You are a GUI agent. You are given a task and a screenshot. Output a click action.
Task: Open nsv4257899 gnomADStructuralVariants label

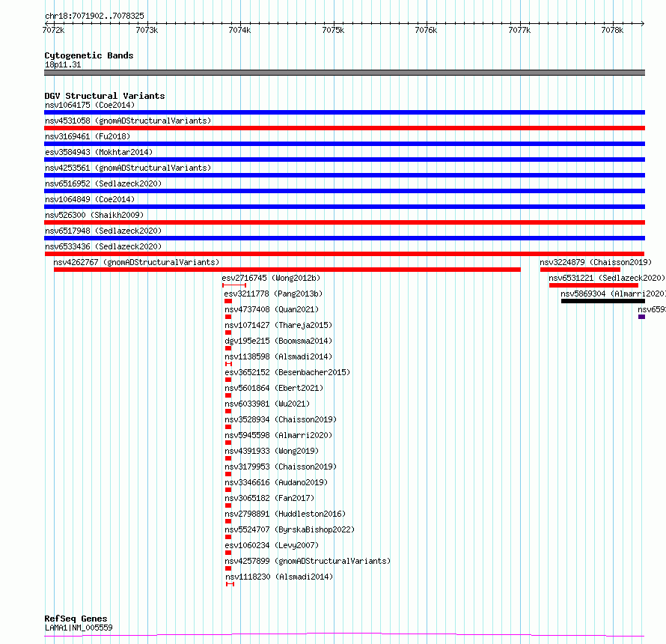[308, 561]
